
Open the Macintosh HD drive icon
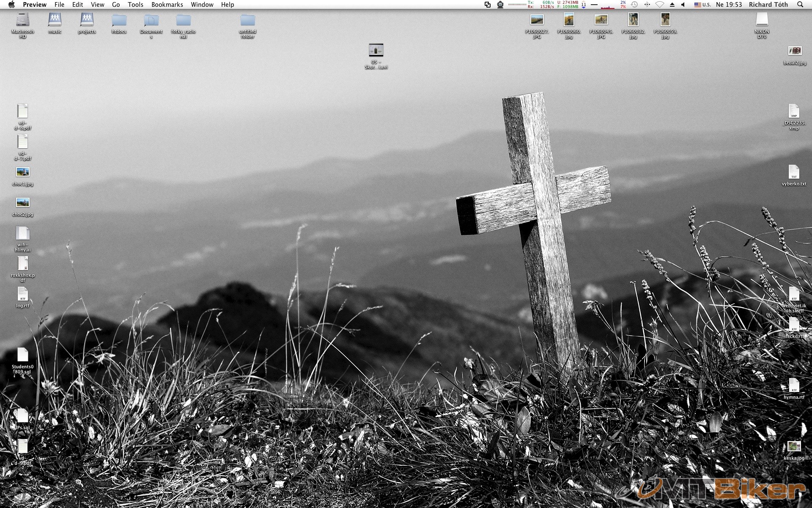coord(22,20)
